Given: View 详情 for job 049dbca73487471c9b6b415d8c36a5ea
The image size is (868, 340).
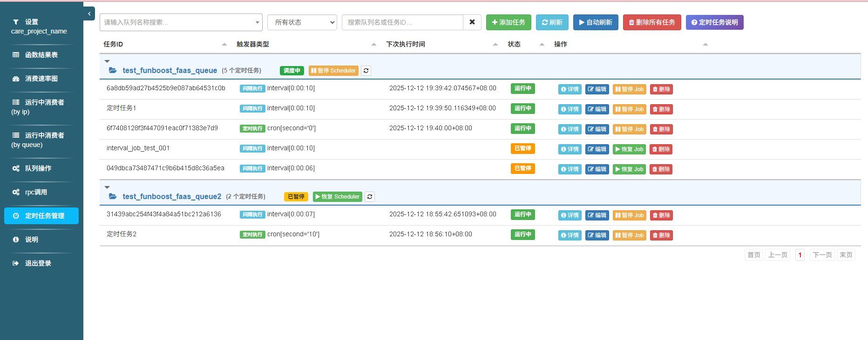Looking at the screenshot, I should [x=570, y=169].
